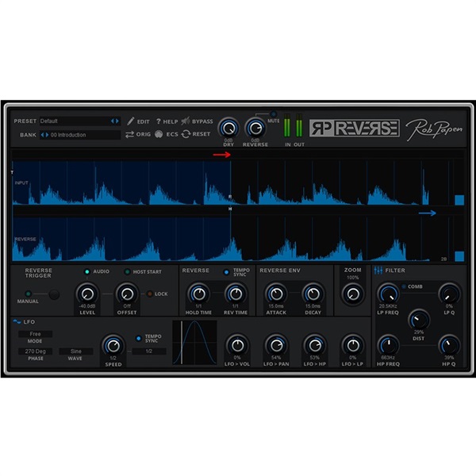Toggle the MANUAL trigger LED

click(29, 294)
